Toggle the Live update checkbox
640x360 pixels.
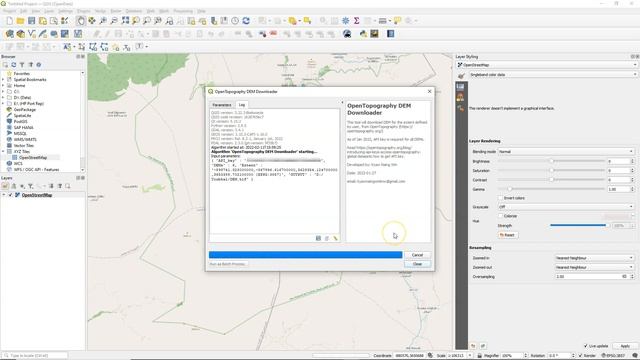point(586,346)
